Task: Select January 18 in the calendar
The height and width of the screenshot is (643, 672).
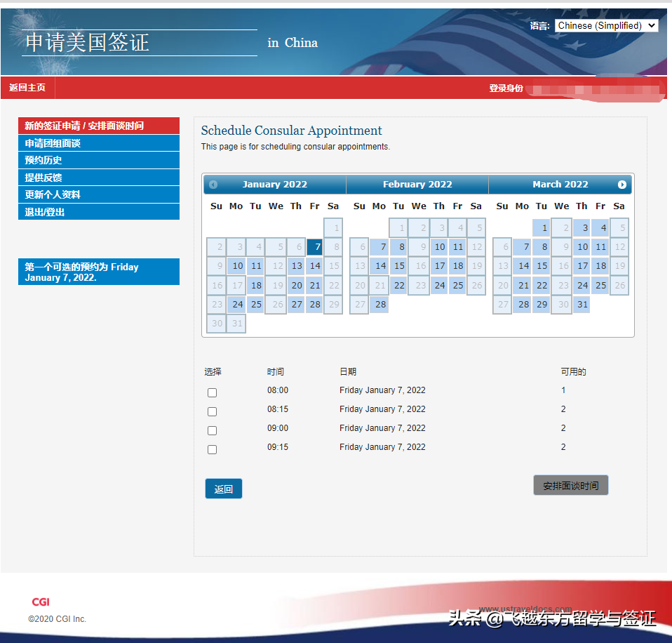Action: coord(255,285)
